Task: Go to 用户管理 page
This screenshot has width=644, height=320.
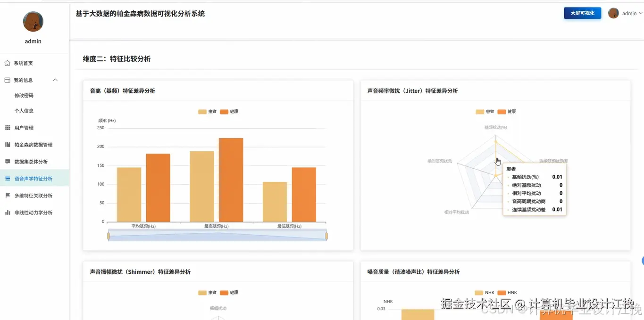Action: tap(34, 128)
